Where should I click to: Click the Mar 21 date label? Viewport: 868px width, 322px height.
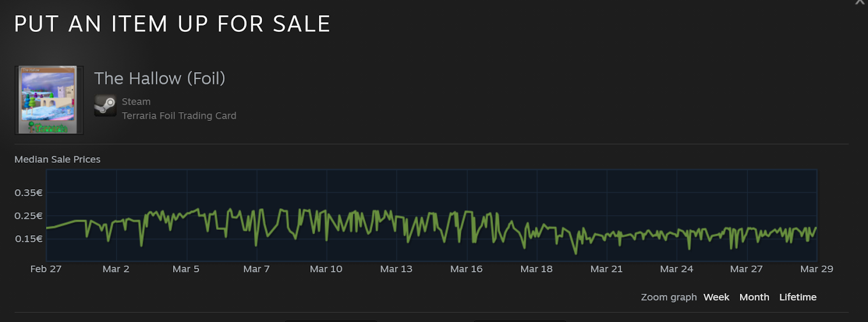(607, 269)
